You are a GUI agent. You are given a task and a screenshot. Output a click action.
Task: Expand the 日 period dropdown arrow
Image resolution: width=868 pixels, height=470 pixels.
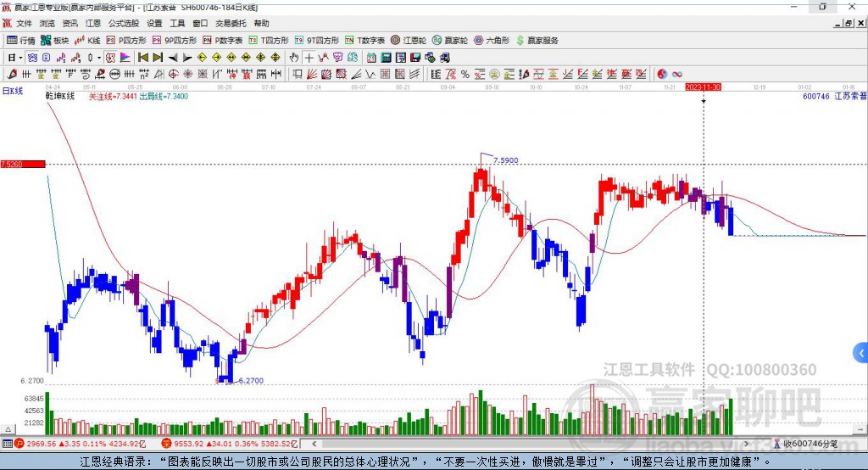[x=20, y=58]
